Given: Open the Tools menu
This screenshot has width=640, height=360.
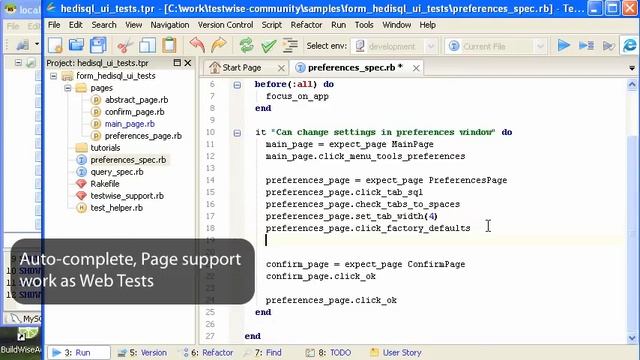Looking at the screenshot, I should (364, 25).
